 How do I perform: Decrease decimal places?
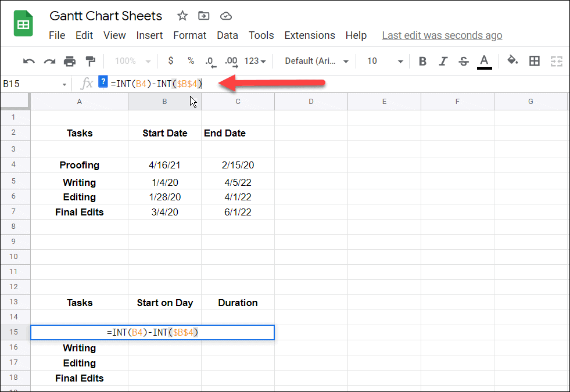click(210, 62)
